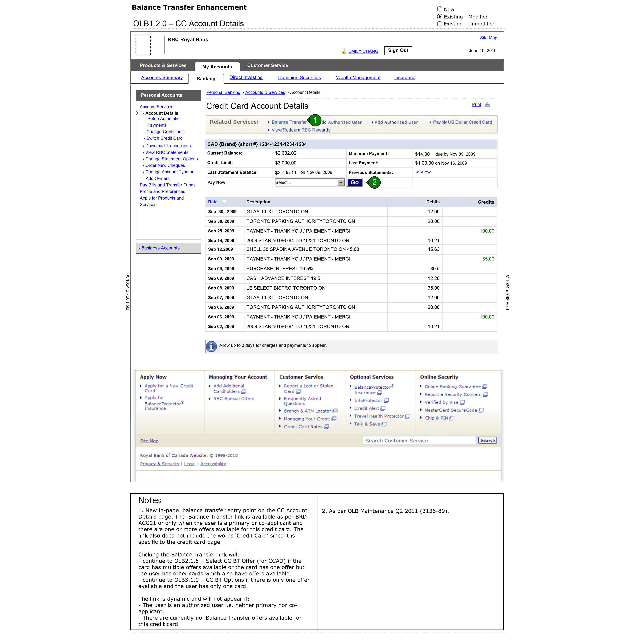This screenshot has height=644, width=644.
Task: Click the printer icon beside Print
Action: coord(487,105)
